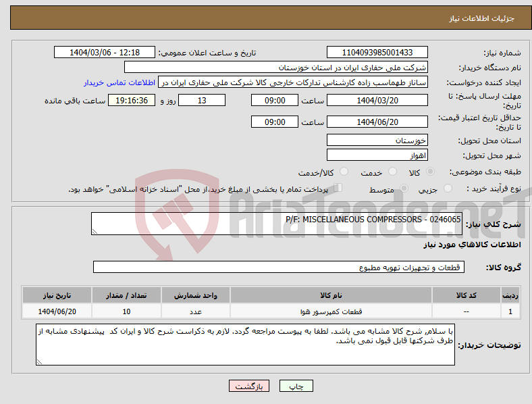Click the تعداد / مقدار column header
The image size is (532, 404).
(x=126, y=295)
